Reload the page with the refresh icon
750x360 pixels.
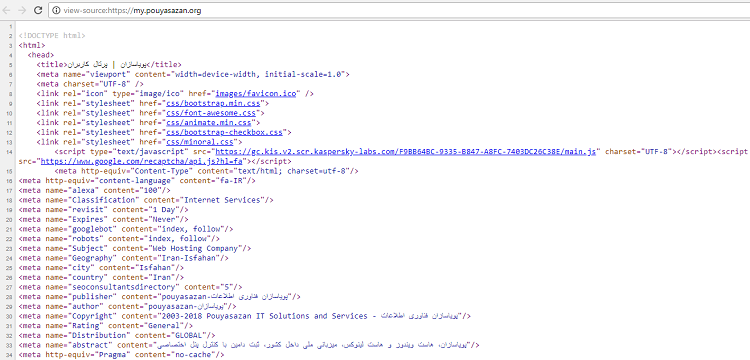click(38, 10)
